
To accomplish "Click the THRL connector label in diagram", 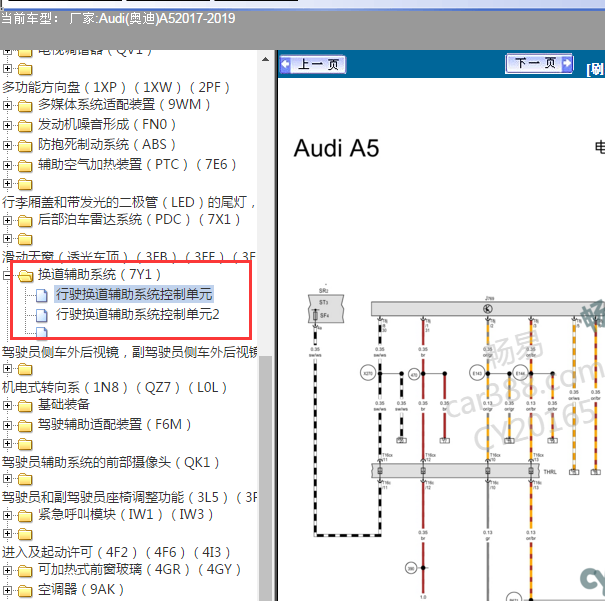I will pos(550,472).
